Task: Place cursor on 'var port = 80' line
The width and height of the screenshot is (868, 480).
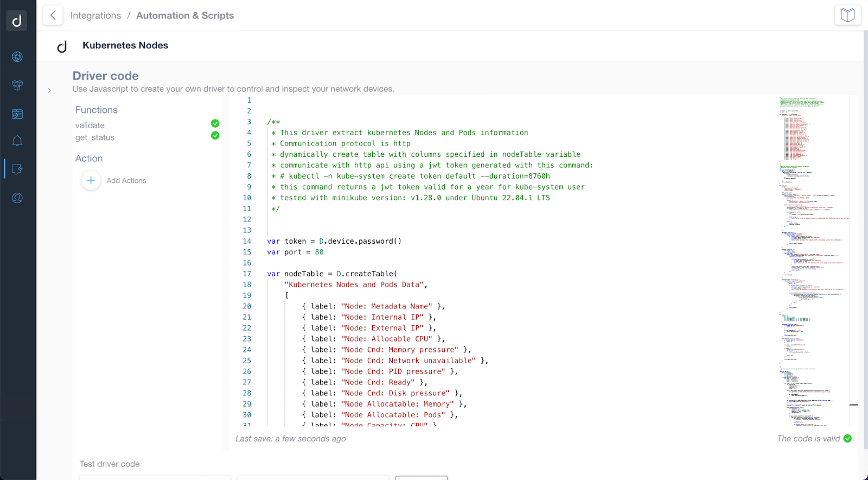Action: [x=295, y=252]
